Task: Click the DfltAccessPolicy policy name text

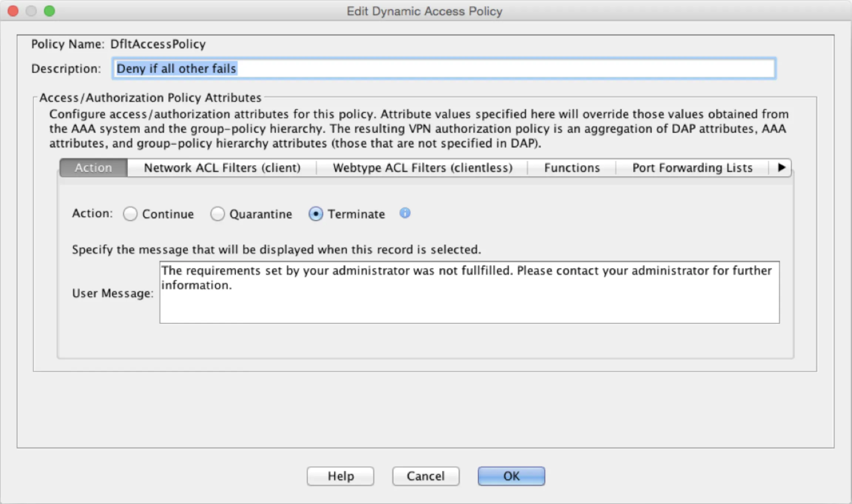Action: click(x=158, y=44)
